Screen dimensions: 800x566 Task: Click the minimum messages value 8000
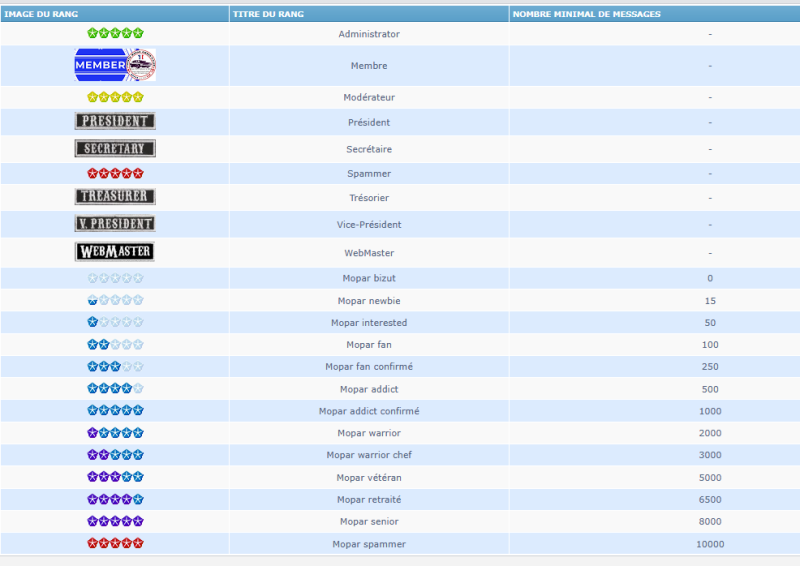coord(710,522)
